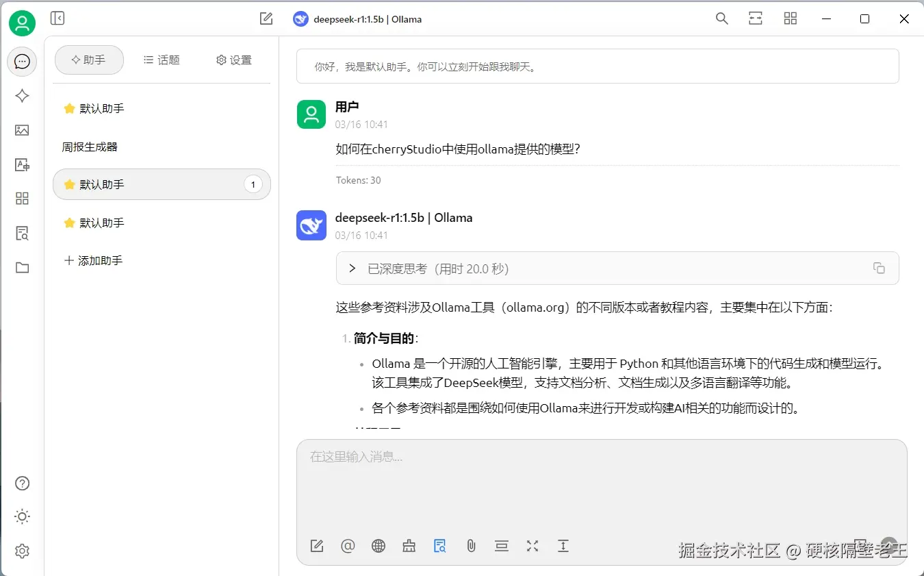Select the 默认助手 entry with badge 1
The image size is (924, 576).
[162, 184]
